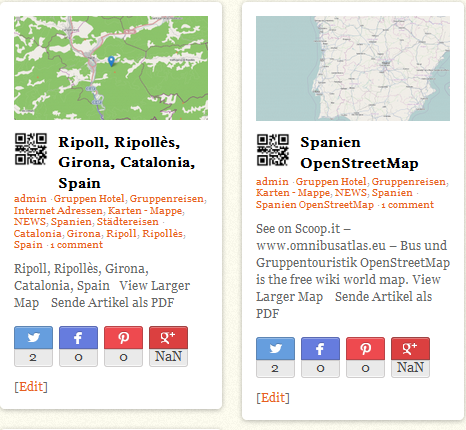Open the QR code beside Spanien OpenStreetMap title
Screen dimensions: 466x430
coord(273,150)
